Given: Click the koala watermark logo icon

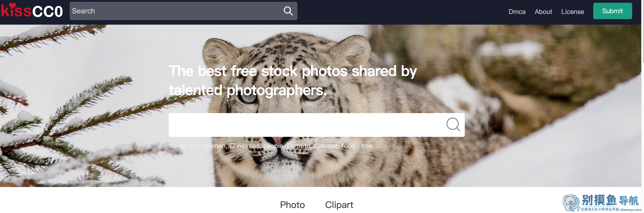Looking at the screenshot, I should click(x=571, y=202).
